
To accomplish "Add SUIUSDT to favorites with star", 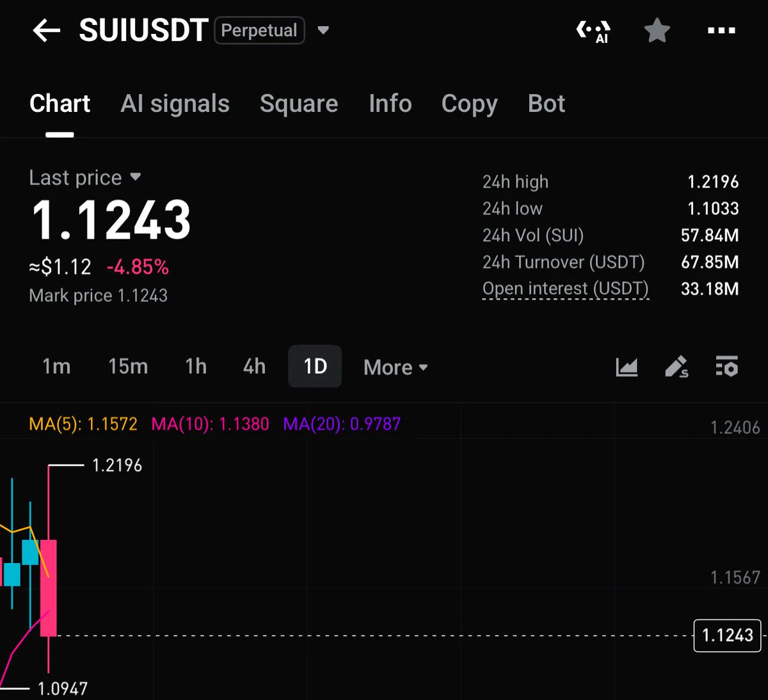I will click(x=657, y=30).
